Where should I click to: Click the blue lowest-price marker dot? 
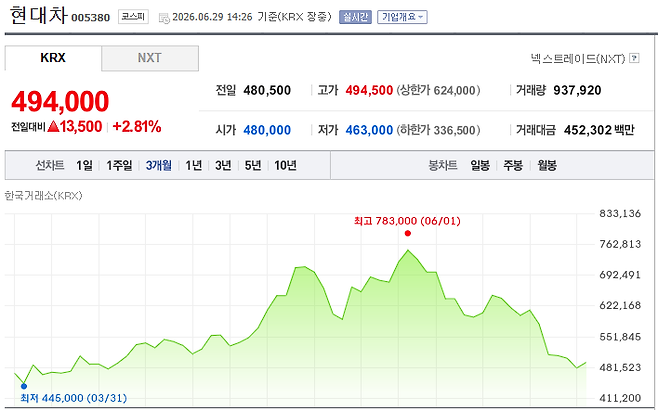[24, 386]
